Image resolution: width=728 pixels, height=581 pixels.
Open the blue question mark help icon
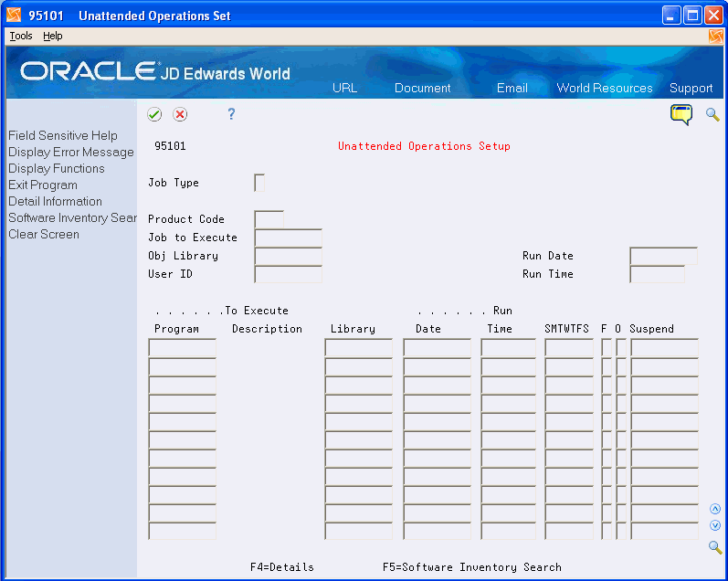click(x=231, y=114)
